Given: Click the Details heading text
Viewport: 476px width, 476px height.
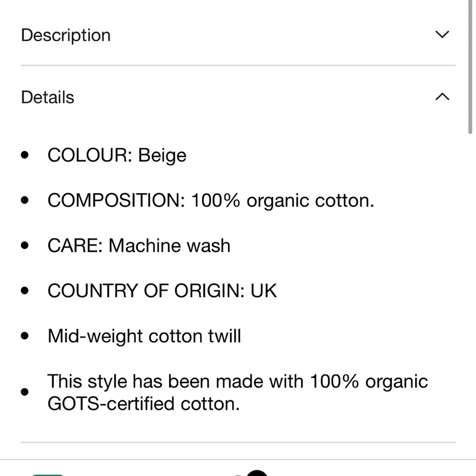Looking at the screenshot, I should click(x=48, y=98).
